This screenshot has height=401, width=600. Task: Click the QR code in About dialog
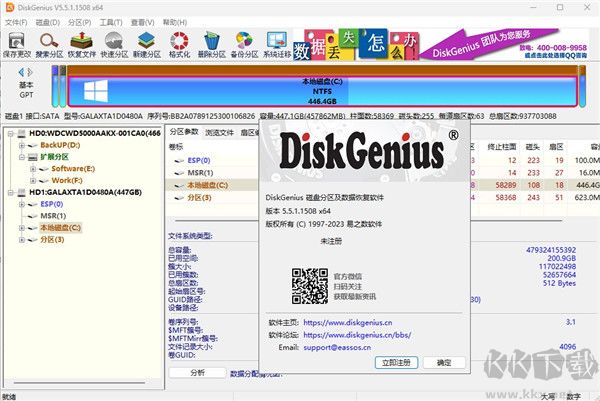[310, 286]
